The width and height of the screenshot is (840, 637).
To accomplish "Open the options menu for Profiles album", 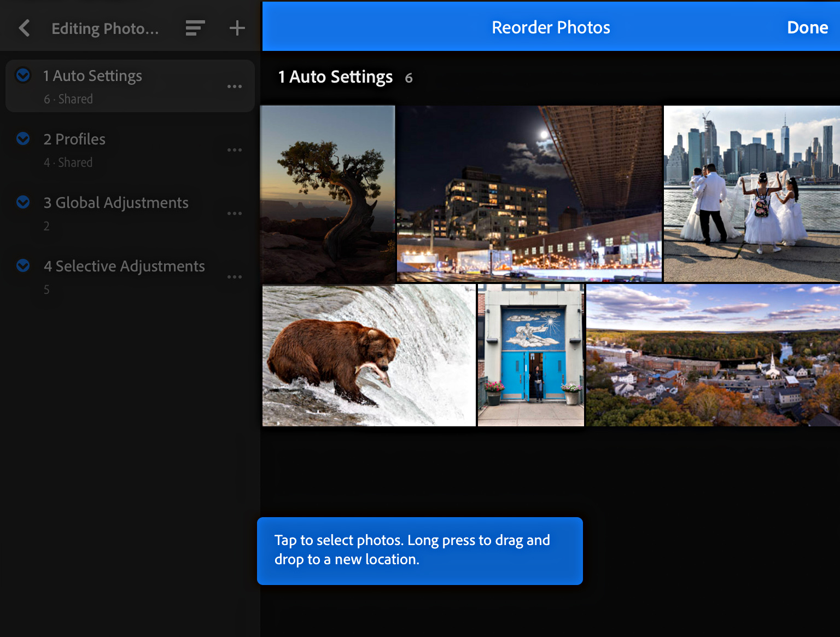I will click(235, 149).
